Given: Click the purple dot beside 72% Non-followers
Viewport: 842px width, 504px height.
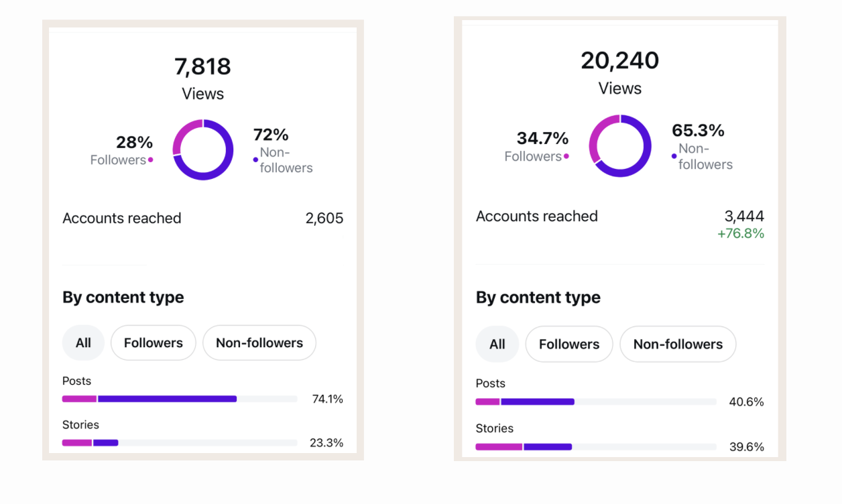Looking at the screenshot, I should pos(255,160).
